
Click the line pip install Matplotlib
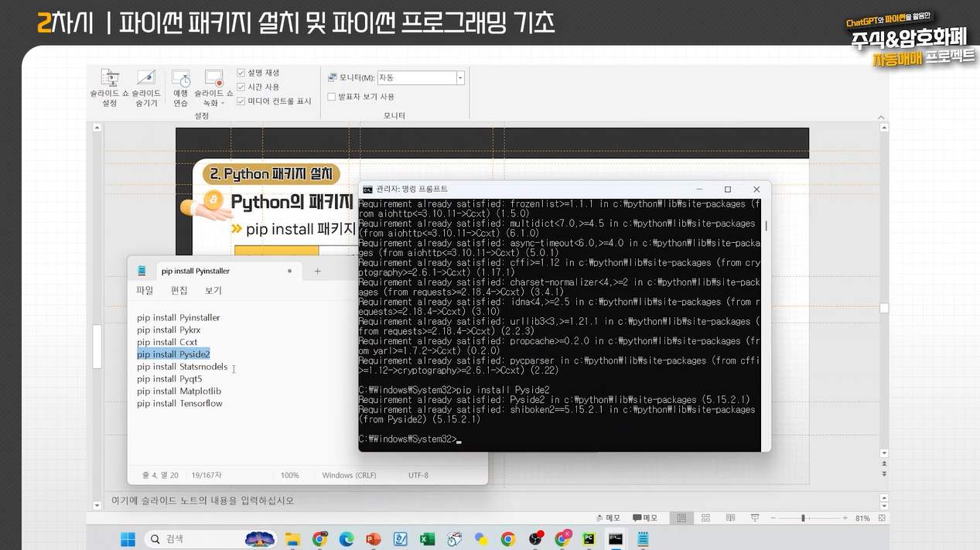pyautogui.click(x=179, y=391)
